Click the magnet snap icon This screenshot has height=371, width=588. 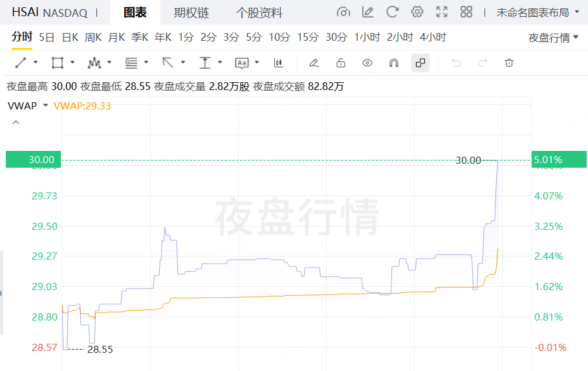click(x=393, y=63)
